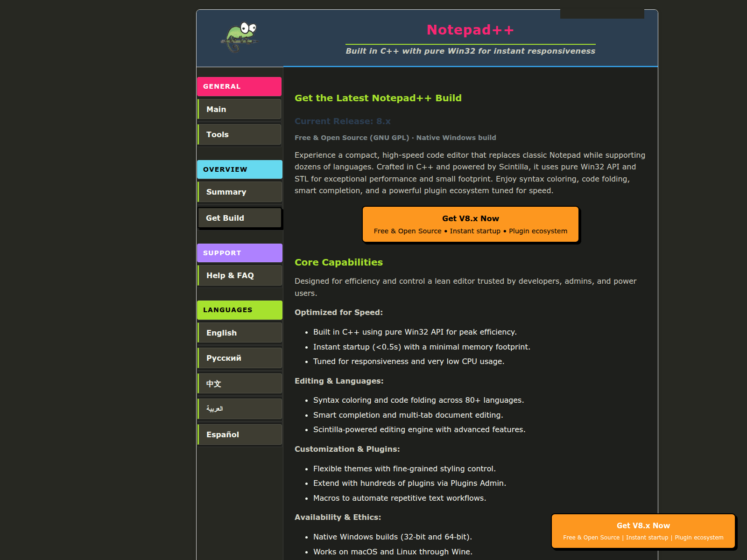Click bullet 'Syntax coloring and code folding' text
Image resolution: width=747 pixels, height=560 pixels.
coord(419,400)
